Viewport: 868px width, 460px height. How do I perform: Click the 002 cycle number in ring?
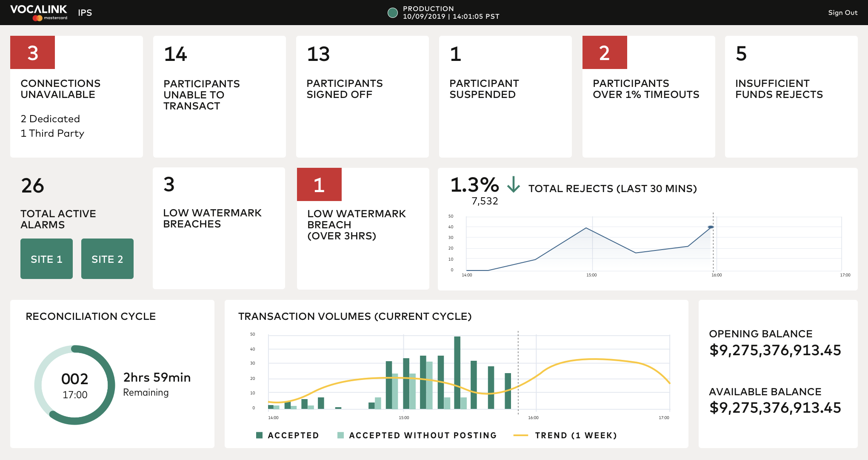(x=75, y=379)
